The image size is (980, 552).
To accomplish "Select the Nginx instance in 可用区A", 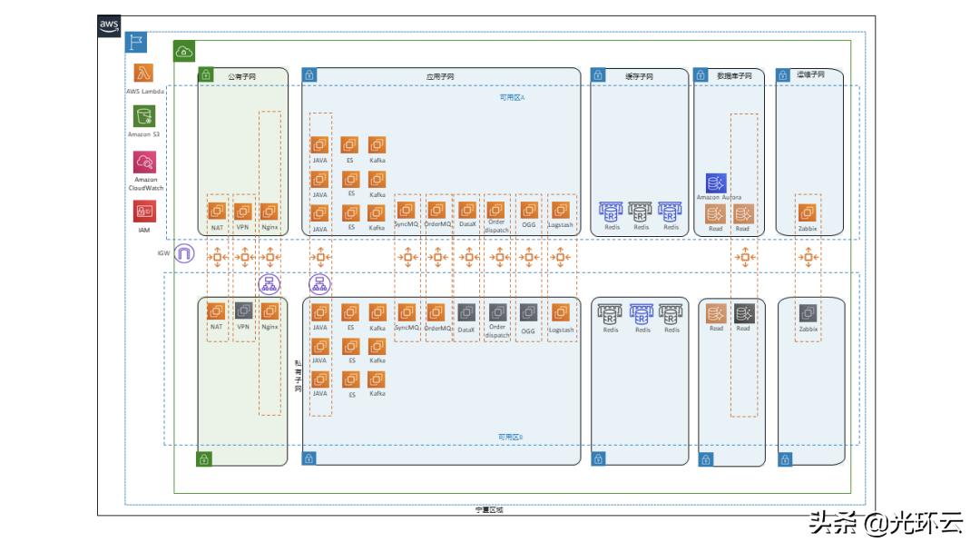I will 269,211.
